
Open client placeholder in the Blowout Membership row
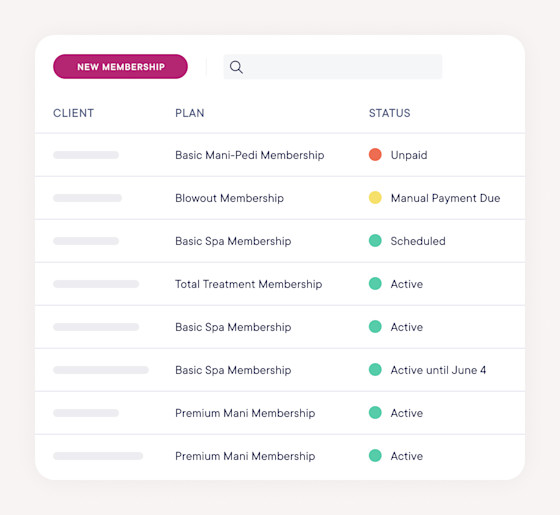click(x=88, y=198)
